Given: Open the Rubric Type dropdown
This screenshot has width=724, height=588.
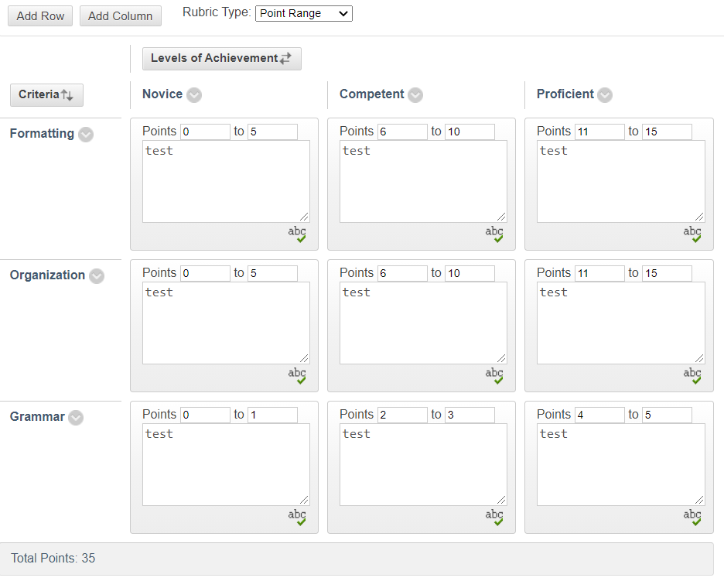Looking at the screenshot, I should (x=303, y=13).
